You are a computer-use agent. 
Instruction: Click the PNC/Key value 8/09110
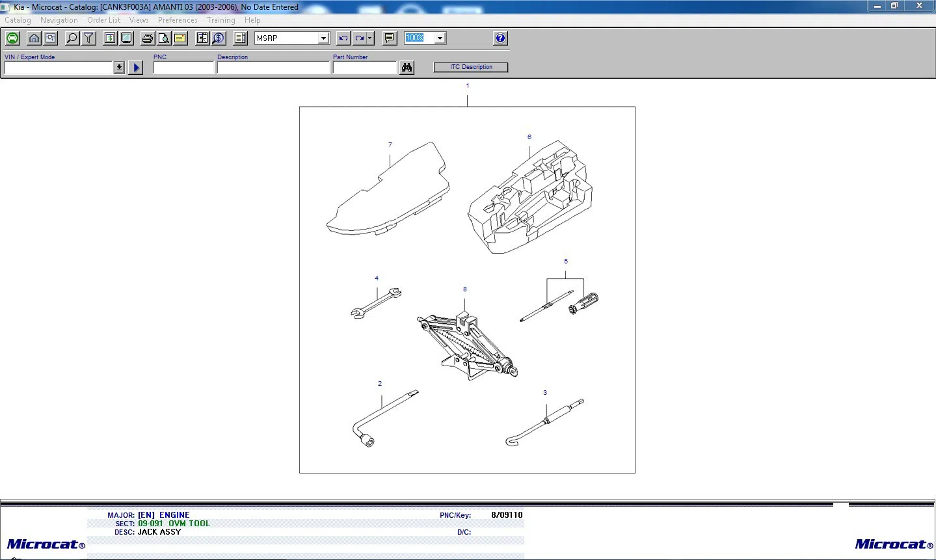[507, 515]
